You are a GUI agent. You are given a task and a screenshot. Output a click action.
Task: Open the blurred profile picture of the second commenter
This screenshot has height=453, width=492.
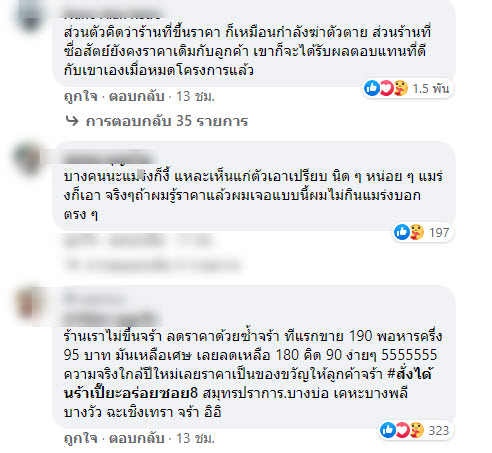[28, 159]
